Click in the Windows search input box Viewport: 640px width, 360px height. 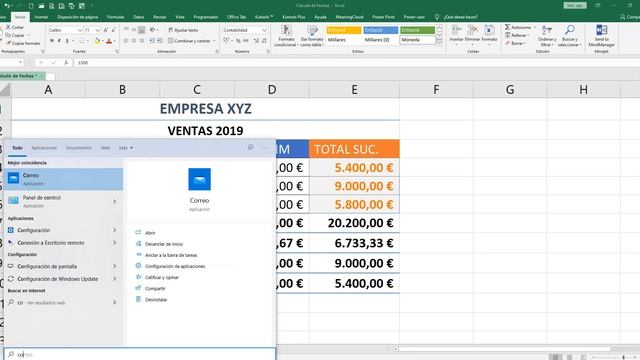140,354
